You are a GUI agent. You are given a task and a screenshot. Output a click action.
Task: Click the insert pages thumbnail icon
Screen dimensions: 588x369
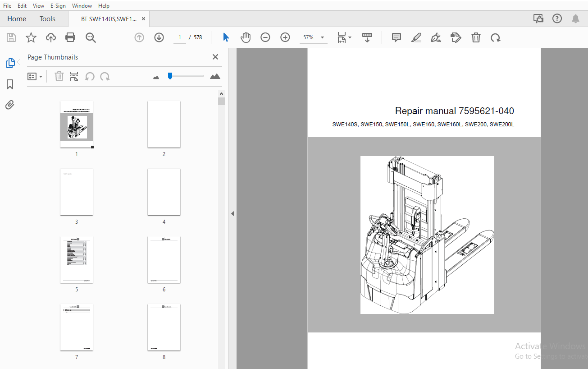pyautogui.click(x=74, y=76)
